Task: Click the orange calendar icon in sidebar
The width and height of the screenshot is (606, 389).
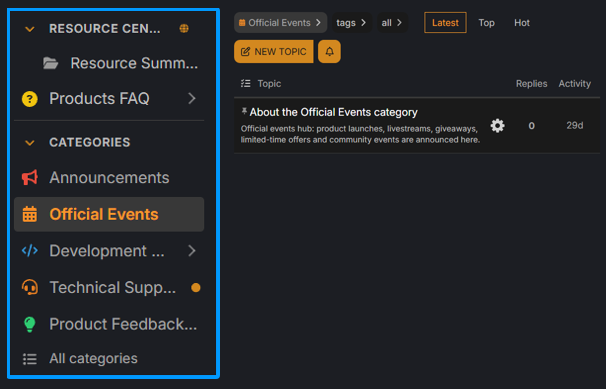Action: 30,214
